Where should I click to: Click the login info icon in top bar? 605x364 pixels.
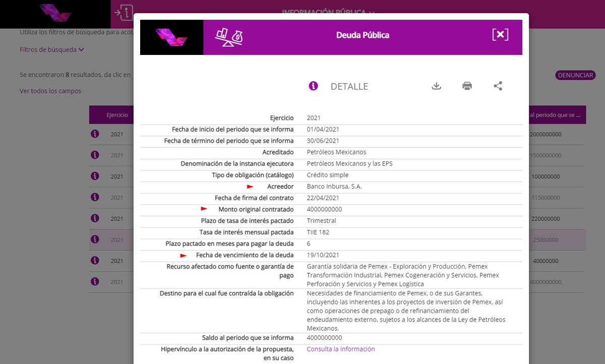pos(124,12)
